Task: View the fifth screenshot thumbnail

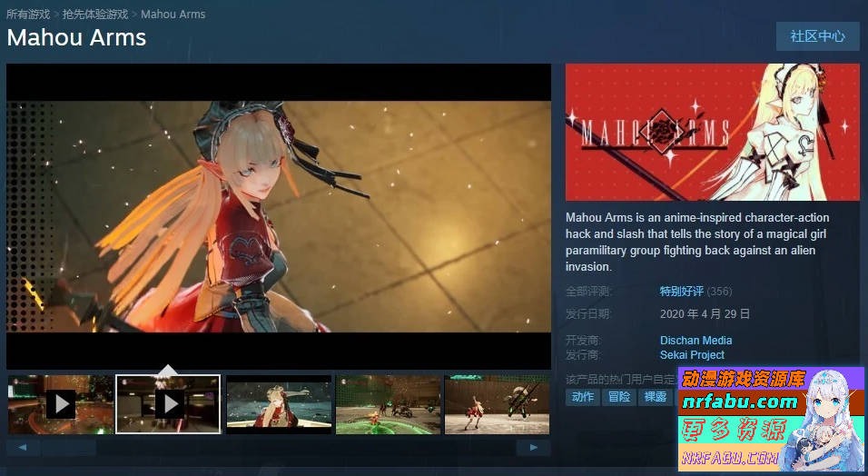Action: click(x=497, y=404)
